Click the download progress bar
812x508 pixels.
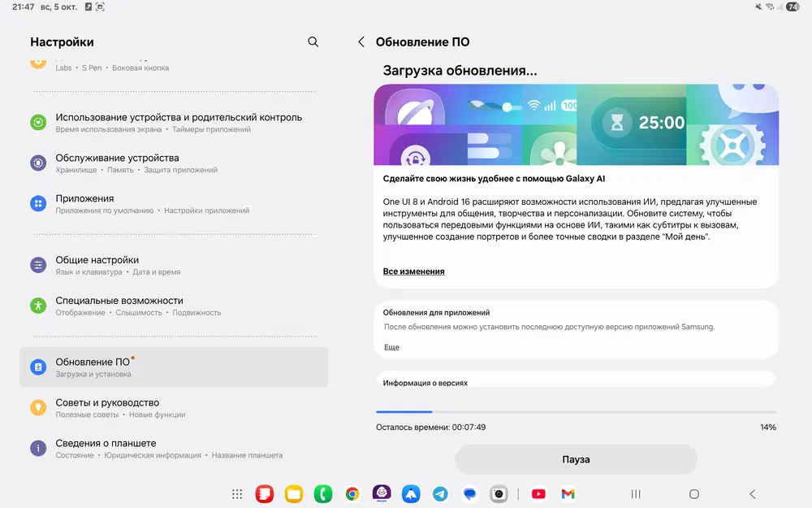(576, 411)
